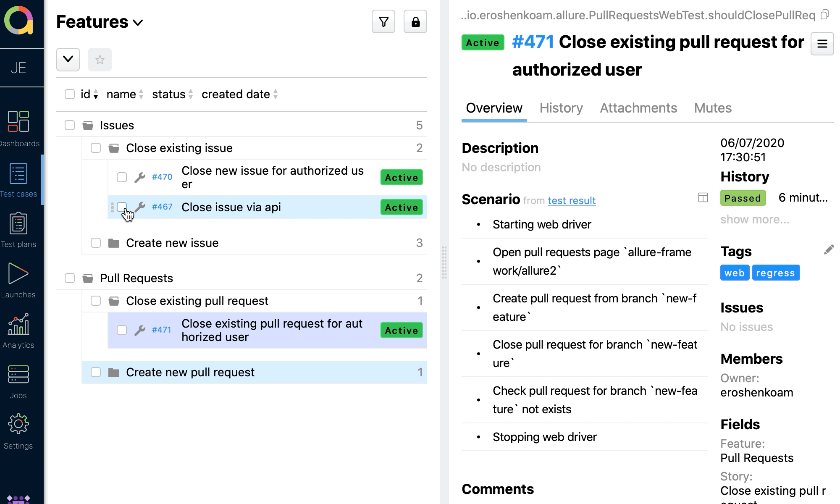This screenshot has width=840, height=504.
Task: Go to Launches section
Action: 18,274
